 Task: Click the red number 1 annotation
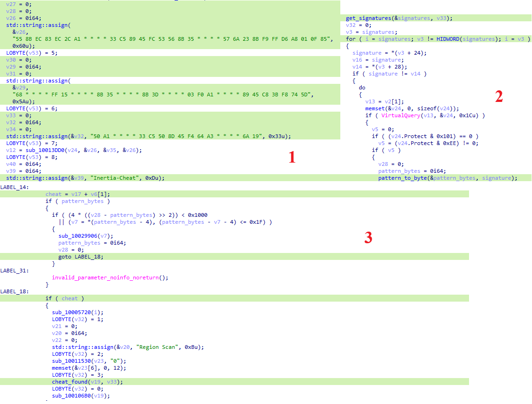click(x=292, y=158)
